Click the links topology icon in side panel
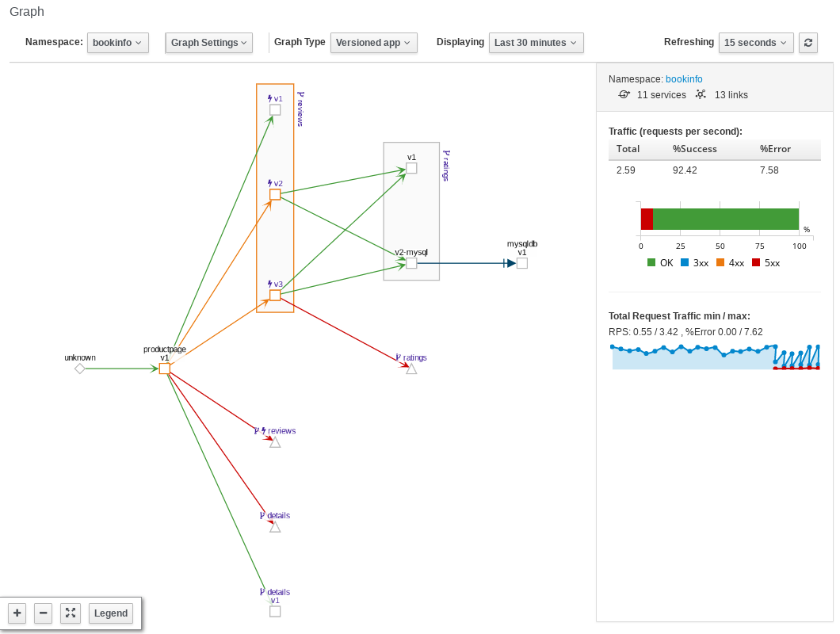The image size is (840, 634). click(701, 94)
